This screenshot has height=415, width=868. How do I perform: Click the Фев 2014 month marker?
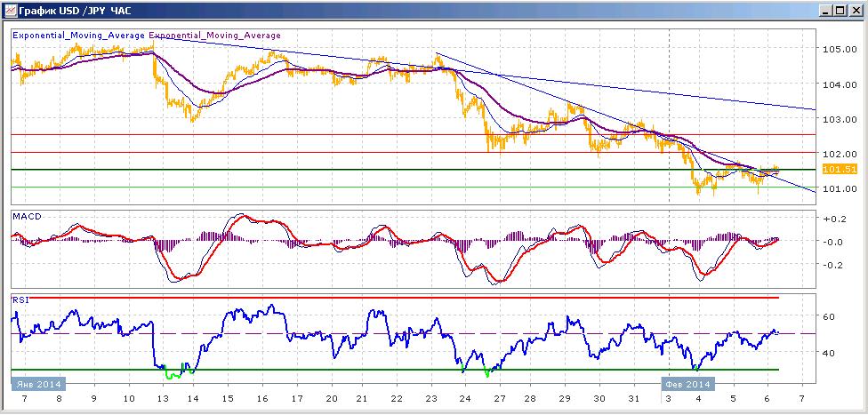[x=688, y=384]
